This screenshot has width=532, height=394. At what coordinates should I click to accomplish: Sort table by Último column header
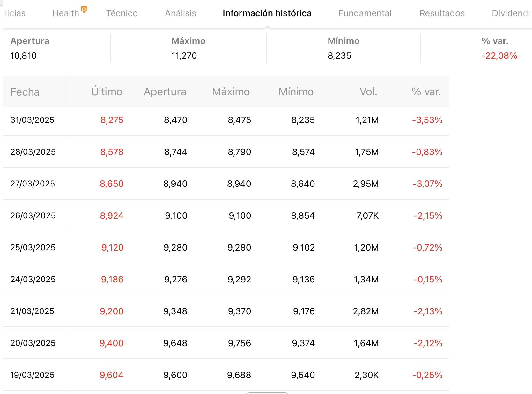tap(107, 91)
